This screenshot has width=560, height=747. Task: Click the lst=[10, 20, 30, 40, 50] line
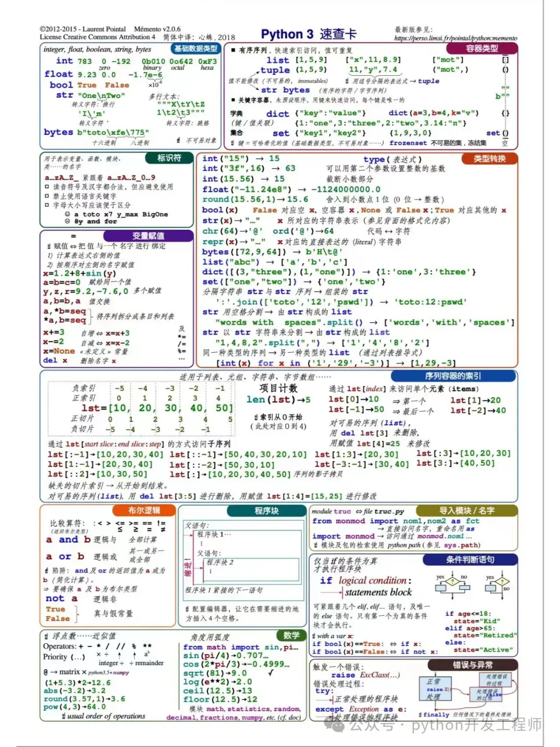coord(157,408)
